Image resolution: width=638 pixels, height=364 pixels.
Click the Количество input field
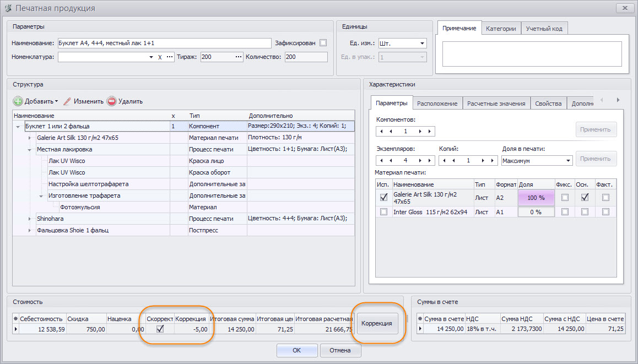(306, 57)
